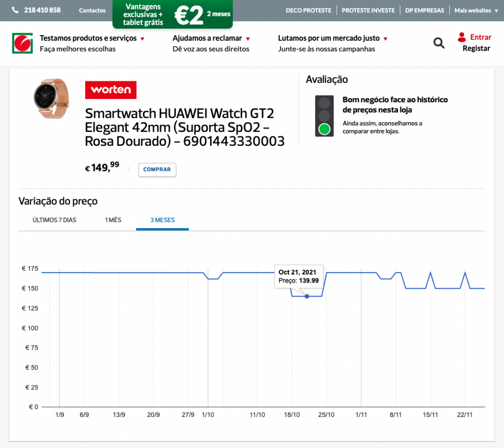Open the search magnifier icon
This screenshot has height=448, width=504.
click(x=439, y=43)
